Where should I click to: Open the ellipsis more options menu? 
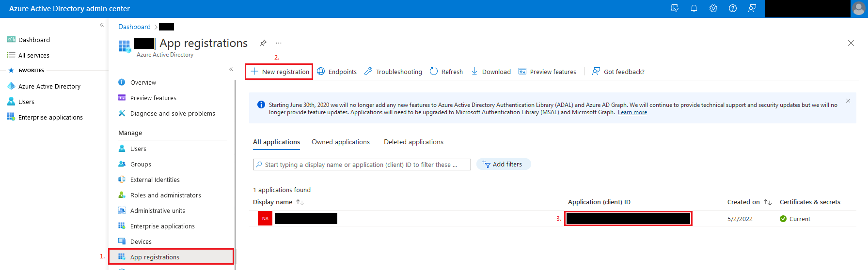tap(279, 43)
